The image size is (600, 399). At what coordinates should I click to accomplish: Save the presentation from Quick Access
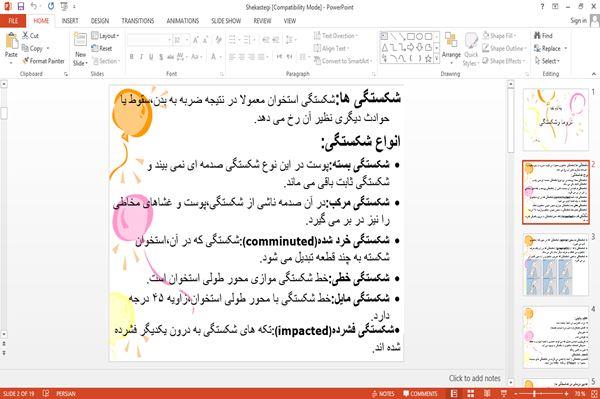click(x=21, y=6)
